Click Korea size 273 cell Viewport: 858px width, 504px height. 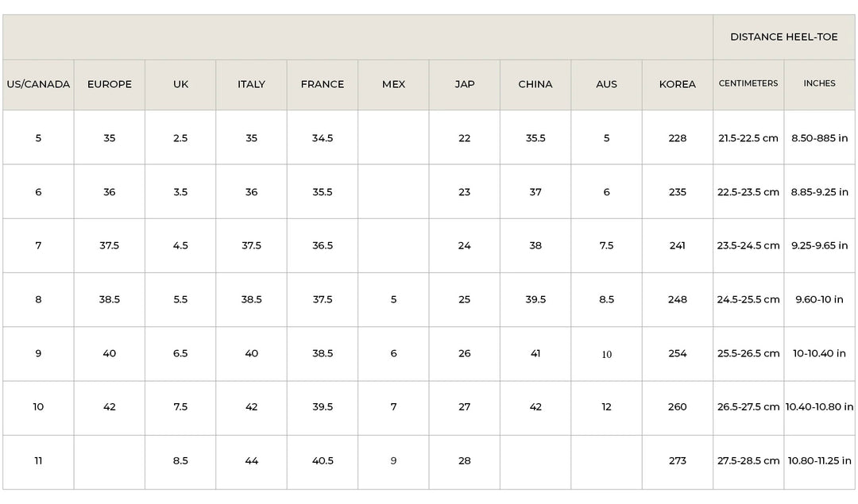click(678, 461)
